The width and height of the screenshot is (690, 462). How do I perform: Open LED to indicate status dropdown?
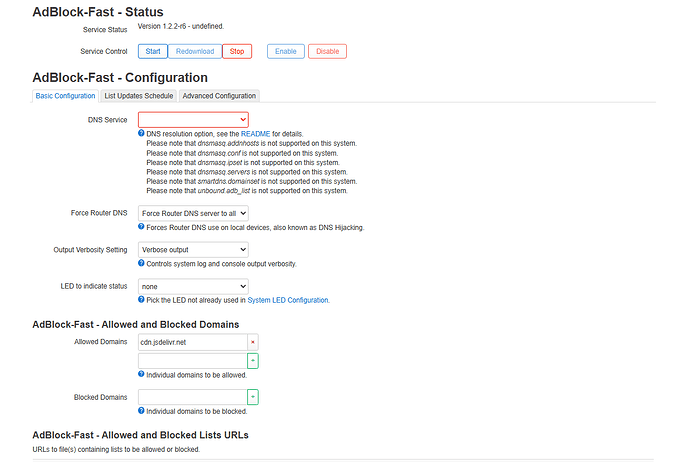point(193,286)
